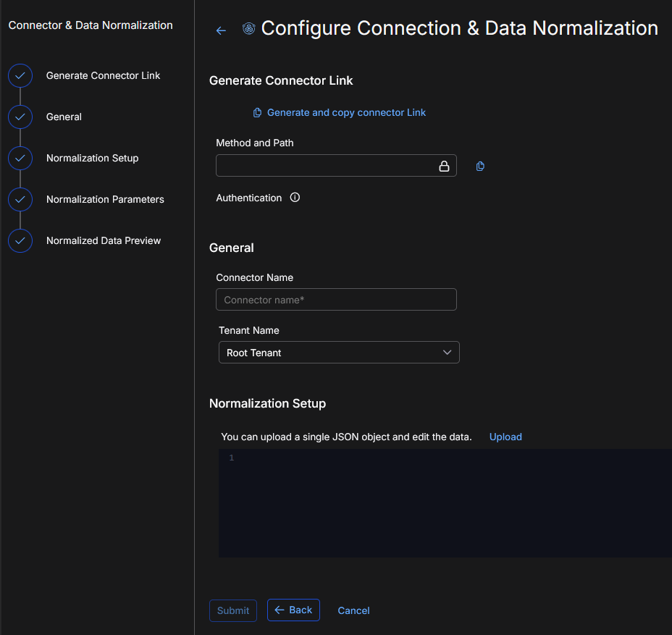Expand the Root Tenant chevron arrow
Image resolution: width=672 pixels, height=635 pixels.
[x=447, y=353]
